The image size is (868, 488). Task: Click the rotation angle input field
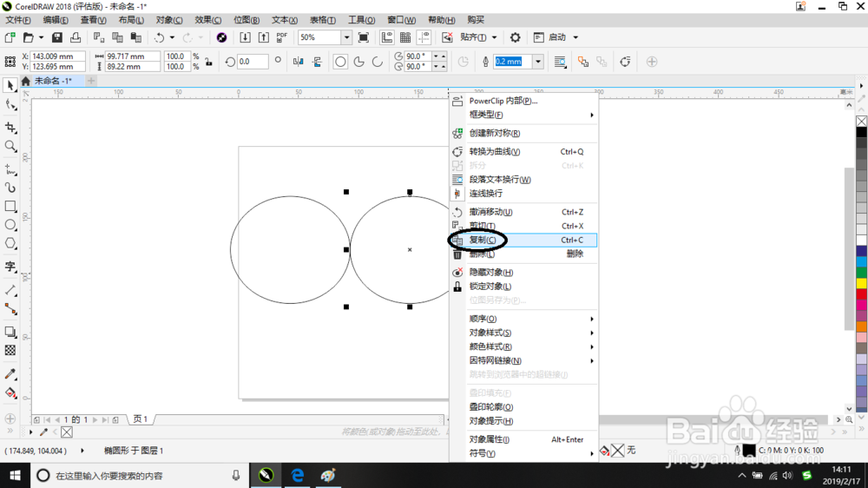(x=253, y=62)
